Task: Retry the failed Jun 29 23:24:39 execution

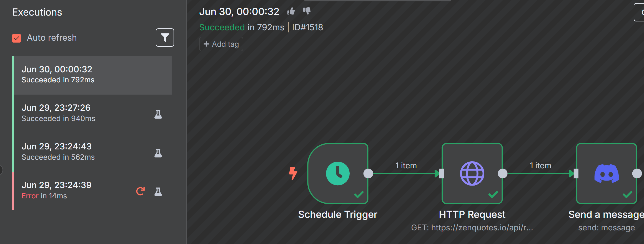Action: point(140,191)
